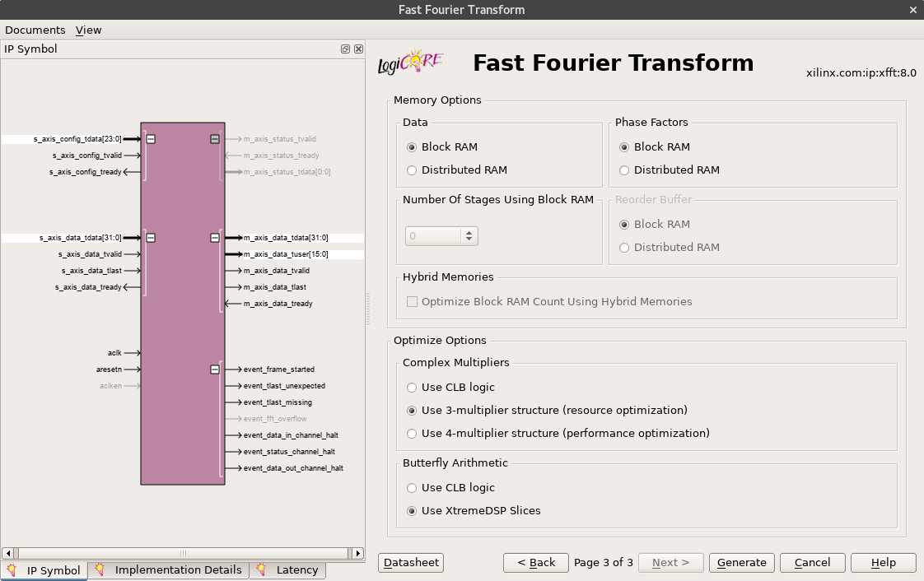Collapse the event signals group
Screen dimensions: 924x581
215,370
